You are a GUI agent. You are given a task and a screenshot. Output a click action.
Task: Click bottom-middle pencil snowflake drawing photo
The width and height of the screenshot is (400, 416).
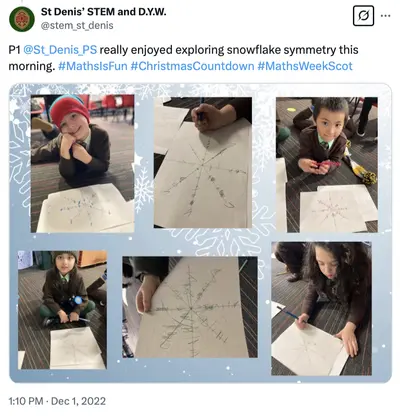(190, 307)
